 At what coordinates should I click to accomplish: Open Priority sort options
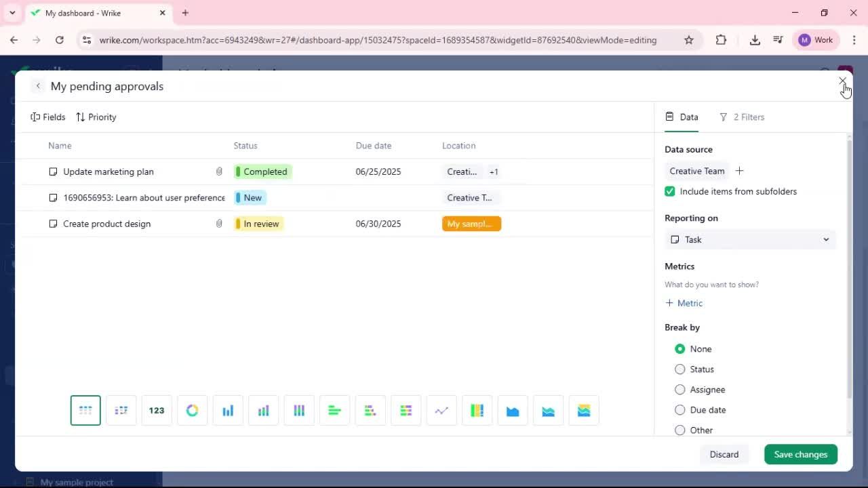click(96, 117)
